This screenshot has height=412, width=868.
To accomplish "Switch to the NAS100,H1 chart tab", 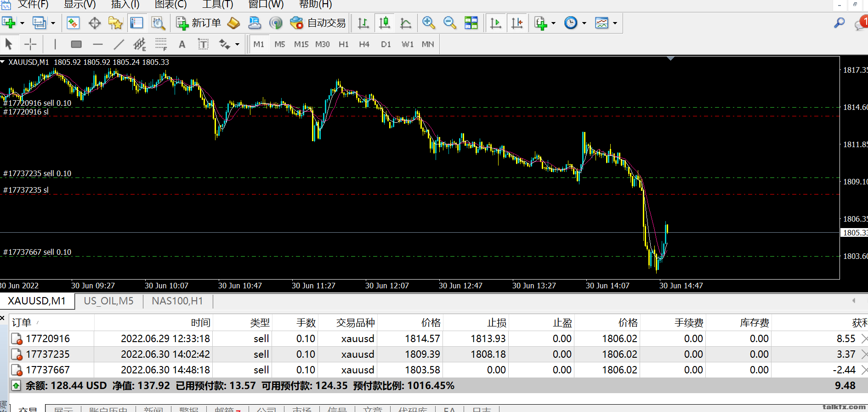I will (x=177, y=301).
